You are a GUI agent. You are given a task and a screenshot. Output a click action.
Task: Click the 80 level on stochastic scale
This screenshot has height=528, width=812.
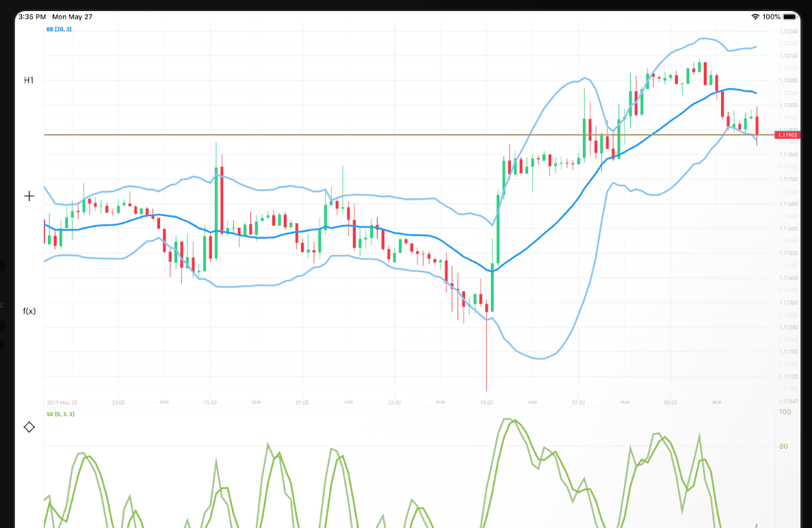coord(785,447)
